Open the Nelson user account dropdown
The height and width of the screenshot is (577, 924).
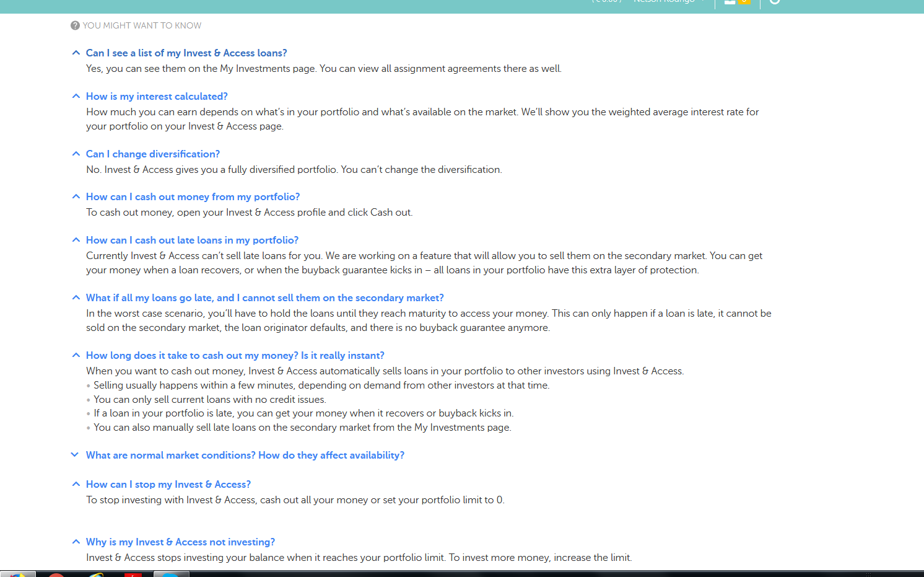(669, 2)
